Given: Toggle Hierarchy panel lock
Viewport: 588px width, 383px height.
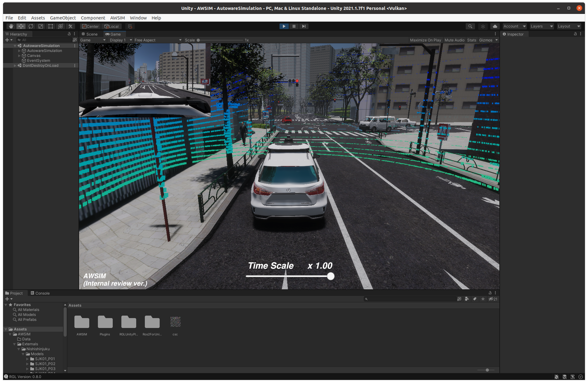Looking at the screenshot, I should point(69,34).
